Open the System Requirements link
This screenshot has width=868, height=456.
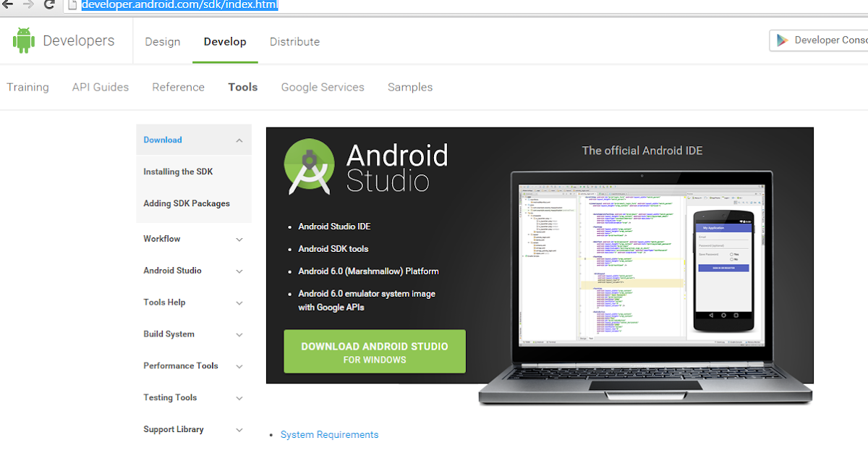click(x=329, y=434)
